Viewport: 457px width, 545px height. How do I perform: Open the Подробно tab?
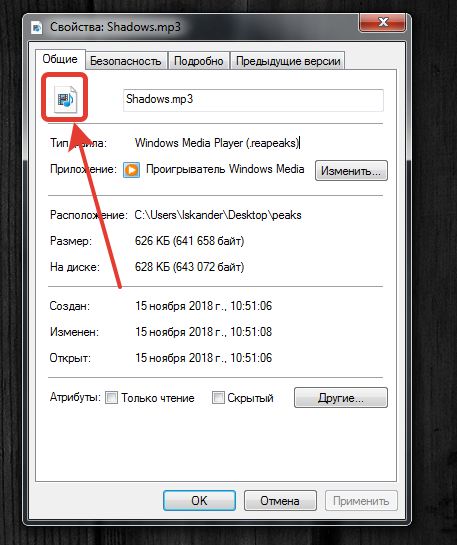coord(198,61)
